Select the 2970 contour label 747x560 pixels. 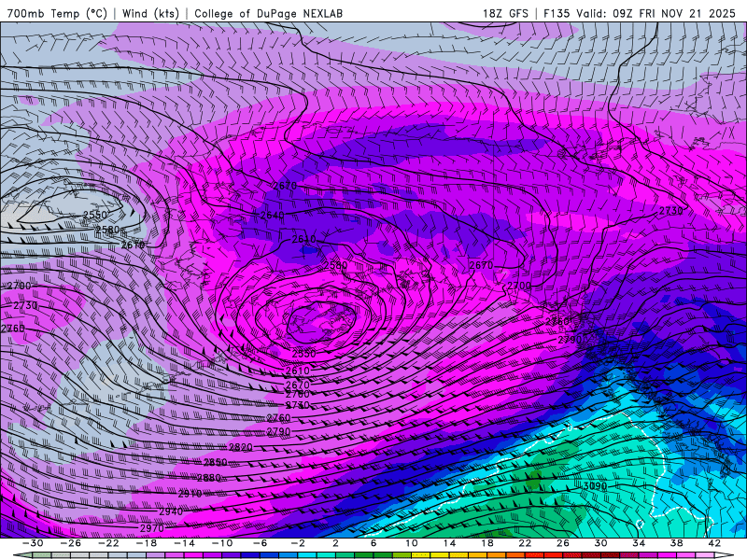[x=152, y=528]
